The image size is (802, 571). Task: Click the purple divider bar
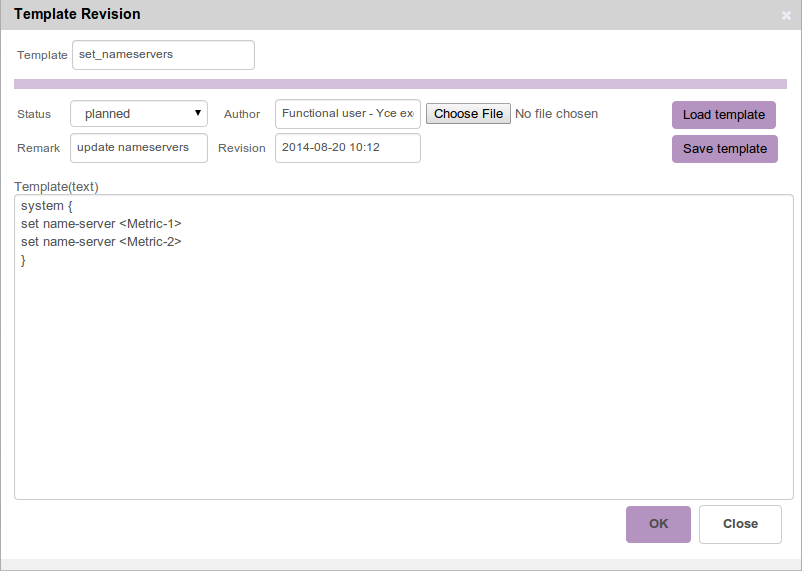click(400, 84)
